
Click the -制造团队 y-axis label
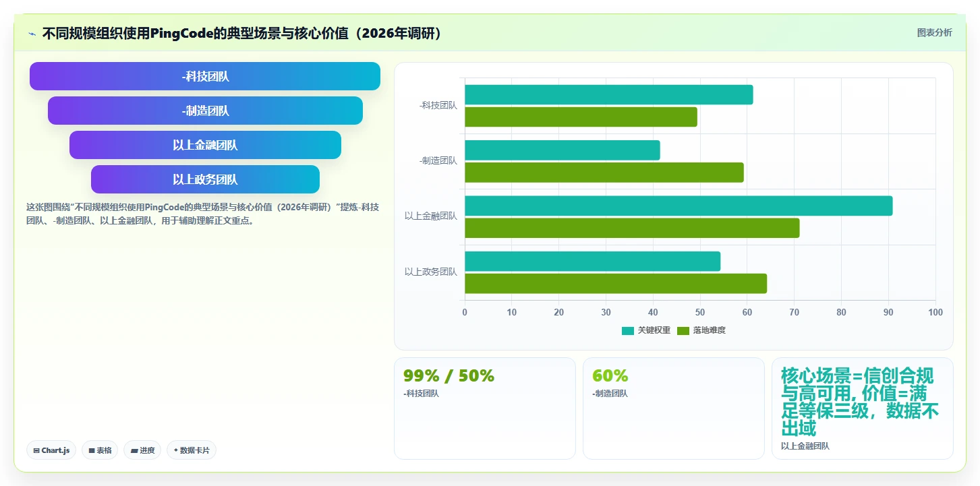pyautogui.click(x=438, y=160)
